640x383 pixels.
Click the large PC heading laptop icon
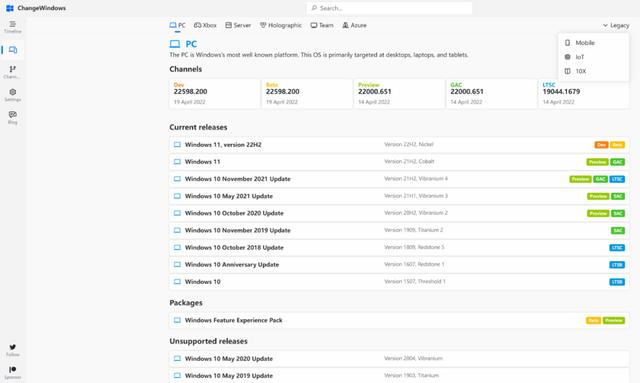(x=175, y=44)
